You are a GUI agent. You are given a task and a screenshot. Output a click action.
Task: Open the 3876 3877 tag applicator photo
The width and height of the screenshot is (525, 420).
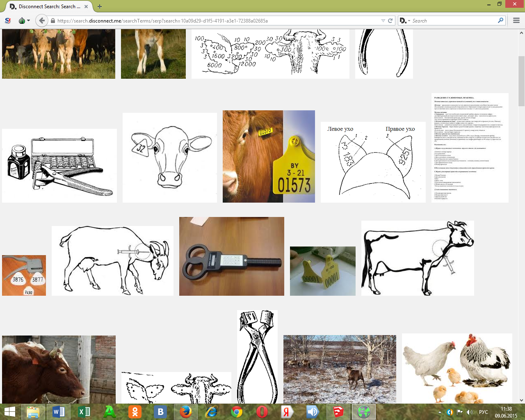pyautogui.click(x=24, y=275)
